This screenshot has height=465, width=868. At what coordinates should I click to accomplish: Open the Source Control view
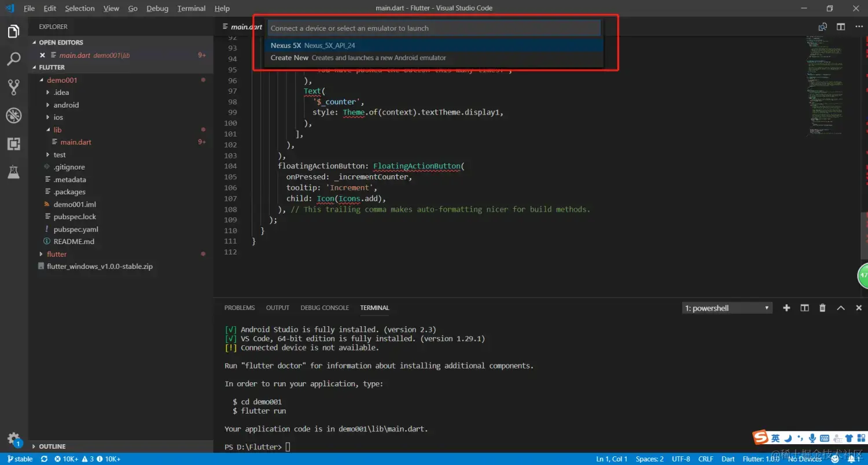click(14, 87)
